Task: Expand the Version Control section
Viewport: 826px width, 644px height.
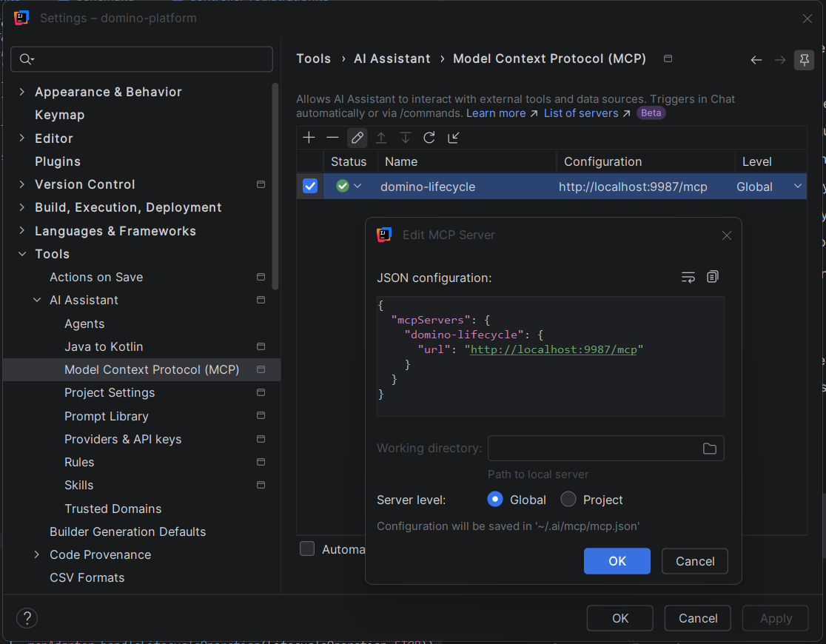Action: tap(21, 184)
